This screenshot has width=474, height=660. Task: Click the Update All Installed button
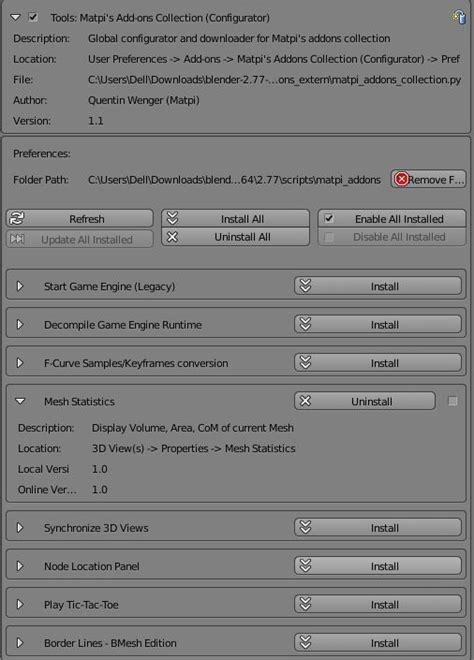coord(80,239)
